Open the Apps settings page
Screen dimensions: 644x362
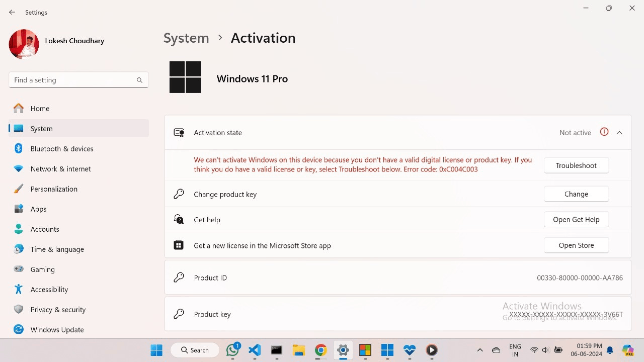pos(78,209)
